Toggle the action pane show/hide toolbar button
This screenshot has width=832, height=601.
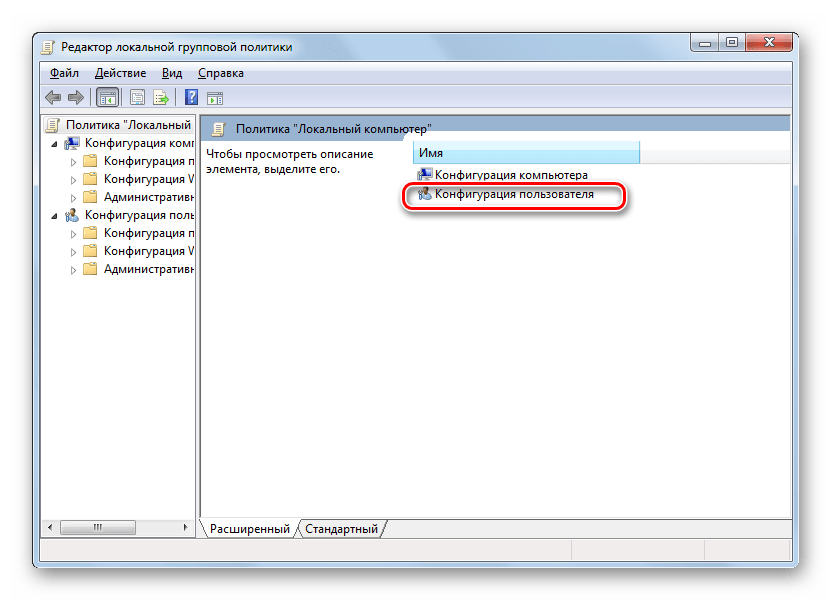[214, 97]
